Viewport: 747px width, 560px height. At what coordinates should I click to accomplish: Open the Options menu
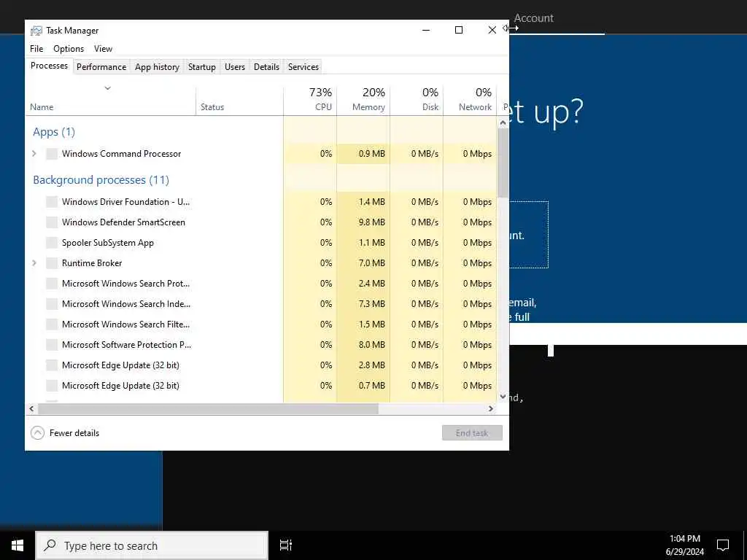(x=69, y=49)
